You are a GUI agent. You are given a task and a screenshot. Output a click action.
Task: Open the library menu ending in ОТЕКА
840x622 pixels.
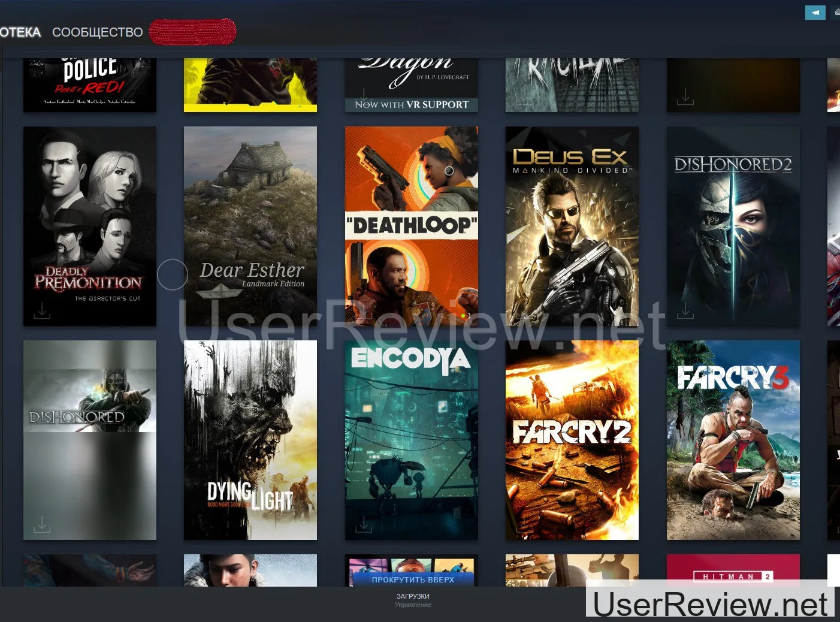point(20,32)
